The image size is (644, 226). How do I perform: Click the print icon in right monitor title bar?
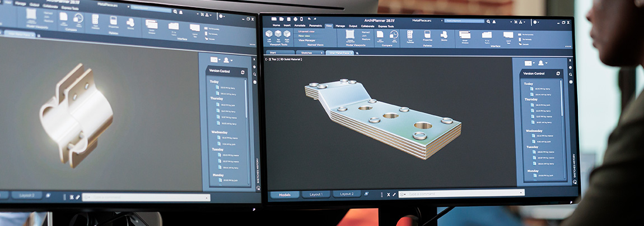click(295, 20)
